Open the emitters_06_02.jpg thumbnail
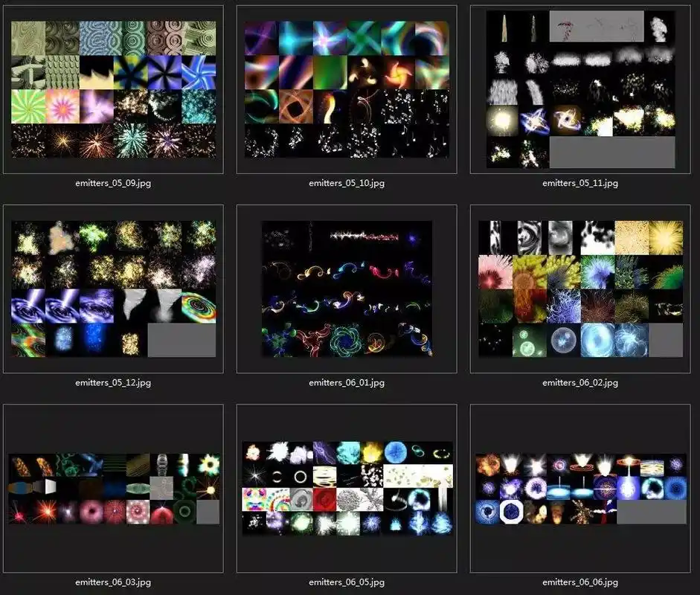 click(581, 289)
